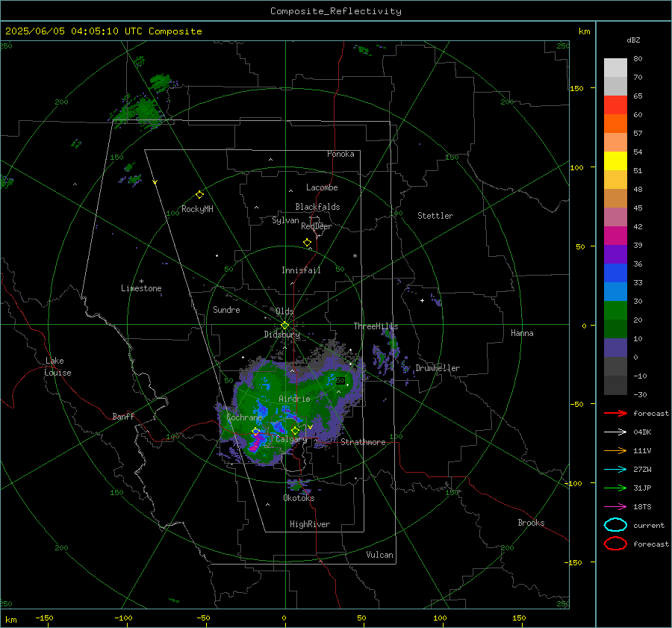Image resolution: width=672 pixels, height=628 pixels.
Task: Click yellow diamond marker below Cochrane label
Action: pos(255,432)
